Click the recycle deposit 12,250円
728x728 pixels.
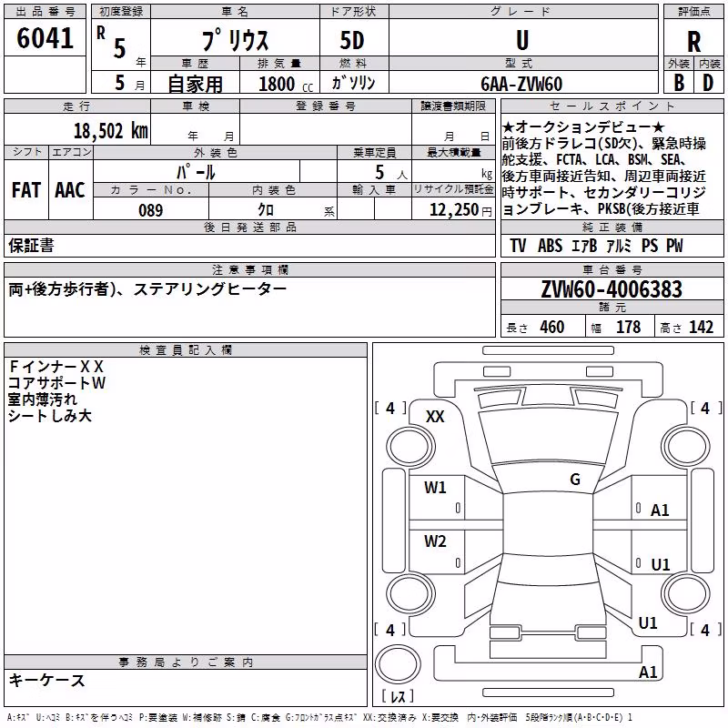point(460,210)
